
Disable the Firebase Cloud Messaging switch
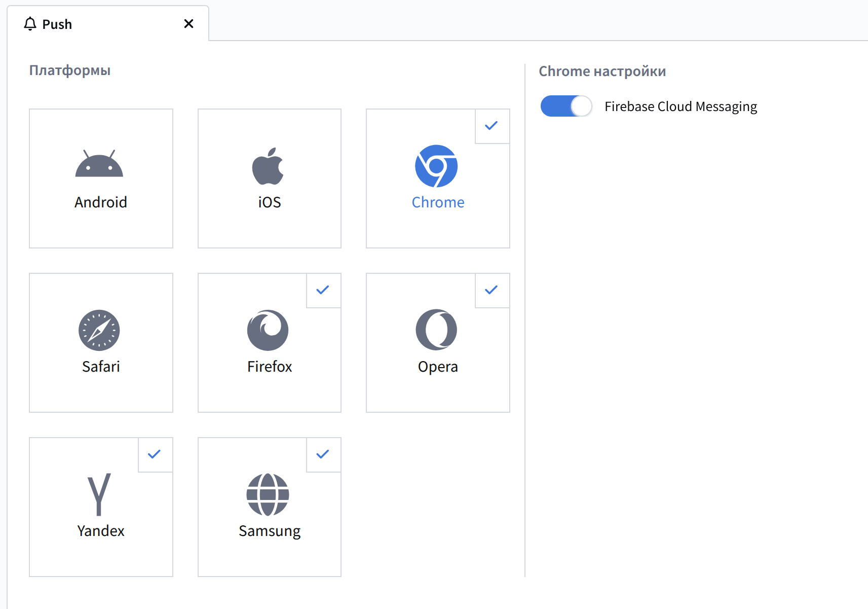pos(567,106)
